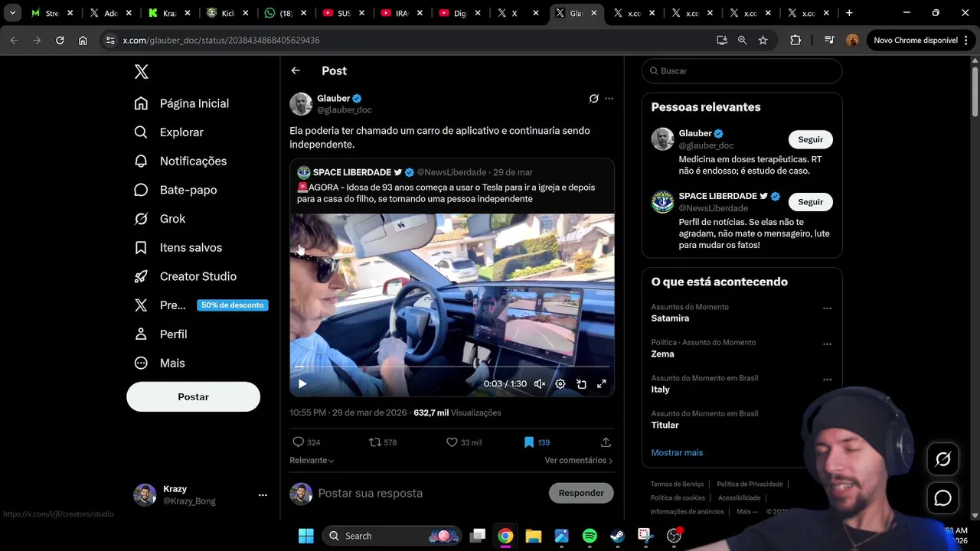Screen dimensions: 980x551
Task: Open the Titular trending topic
Action: tap(665, 425)
